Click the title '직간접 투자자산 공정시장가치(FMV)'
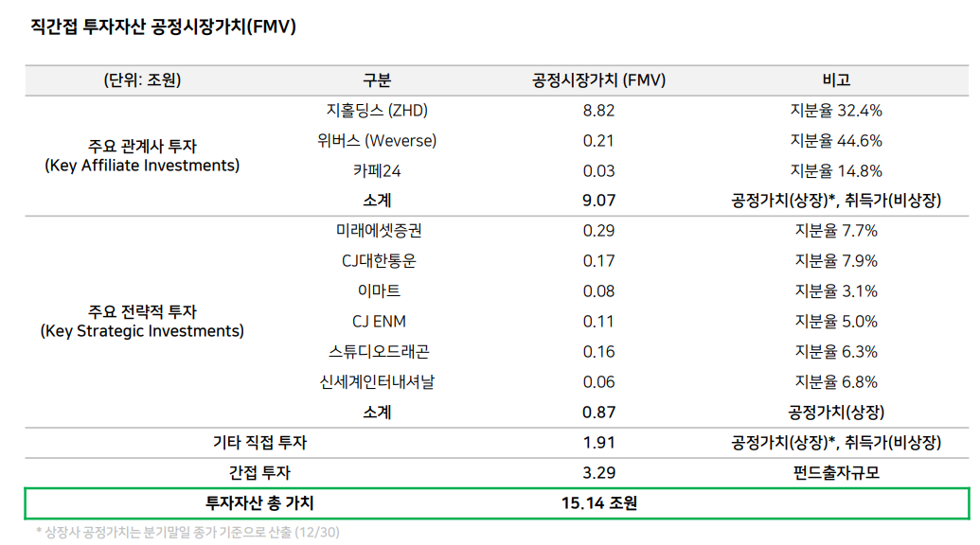 tap(163, 26)
